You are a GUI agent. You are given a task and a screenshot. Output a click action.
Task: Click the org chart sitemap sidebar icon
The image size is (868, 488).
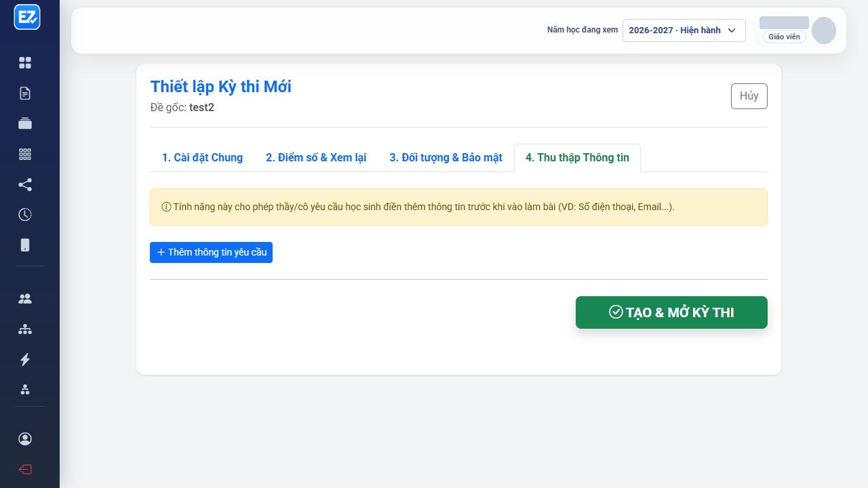[x=25, y=329]
